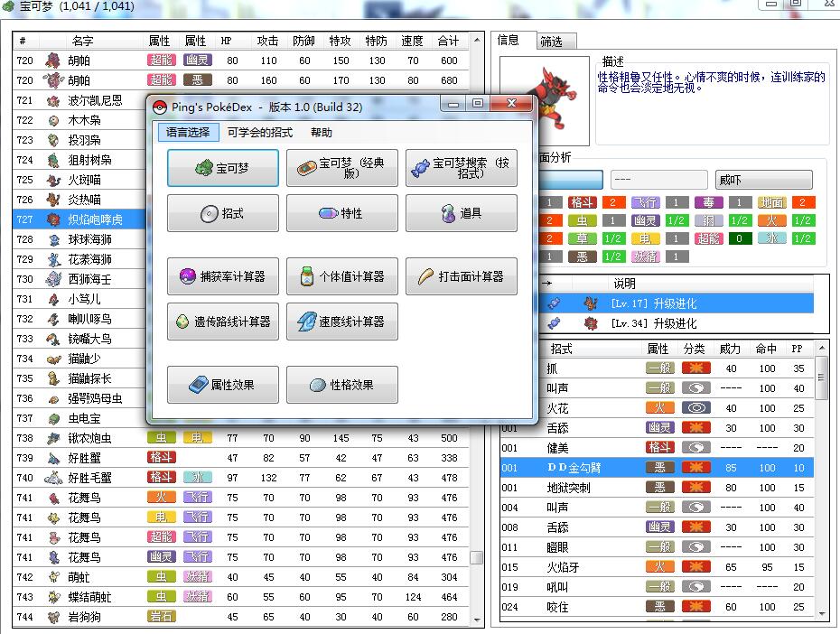The width and height of the screenshot is (840, 634).
Task: Open the 速度线计算器
Action: [341, 322]
